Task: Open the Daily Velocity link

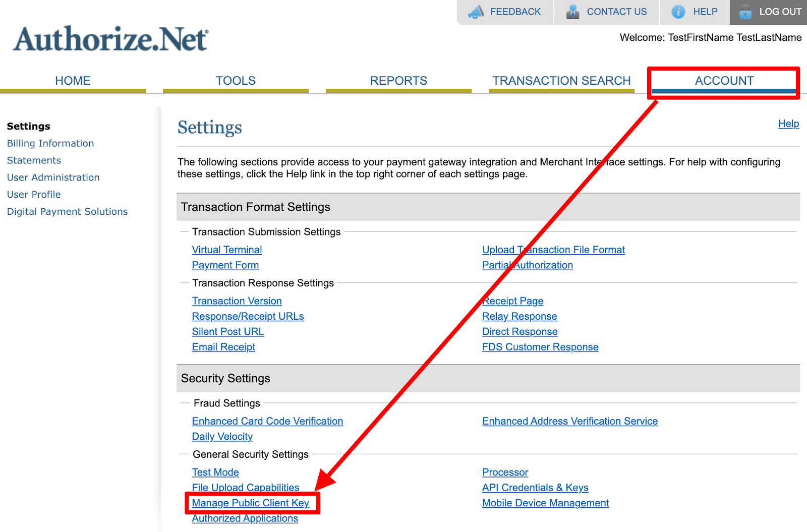Action: pos(222,437)
